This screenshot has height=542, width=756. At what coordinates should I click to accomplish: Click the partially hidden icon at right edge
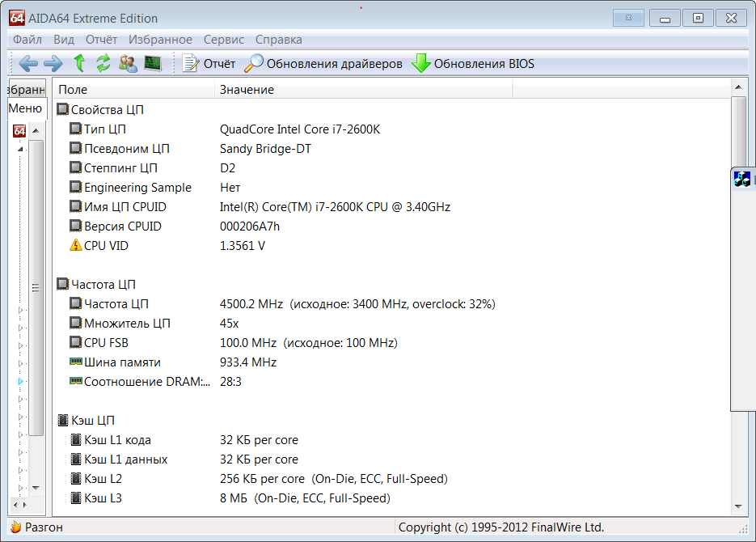(x=742, y=179)
